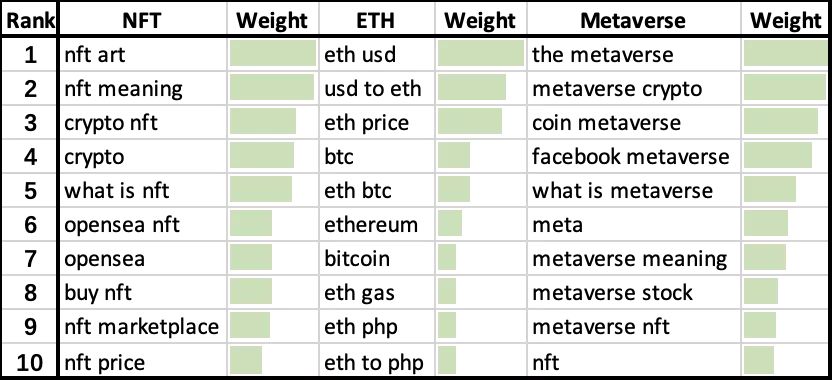Screen dimensions: 832x380
Task: Click 'the metaverse' cell in rank 1
Action: (634, 54)
